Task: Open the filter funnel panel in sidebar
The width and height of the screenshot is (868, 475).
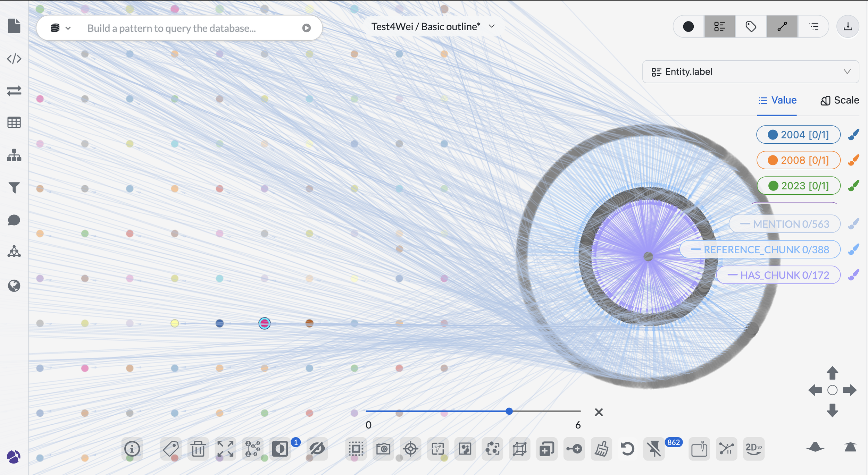Action: [x=14, y=188]
